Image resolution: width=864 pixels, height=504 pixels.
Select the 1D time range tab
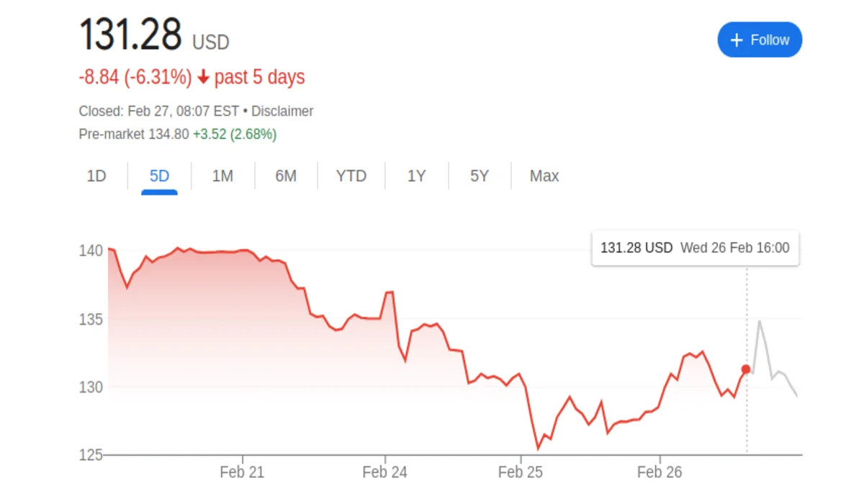point(96,176)
